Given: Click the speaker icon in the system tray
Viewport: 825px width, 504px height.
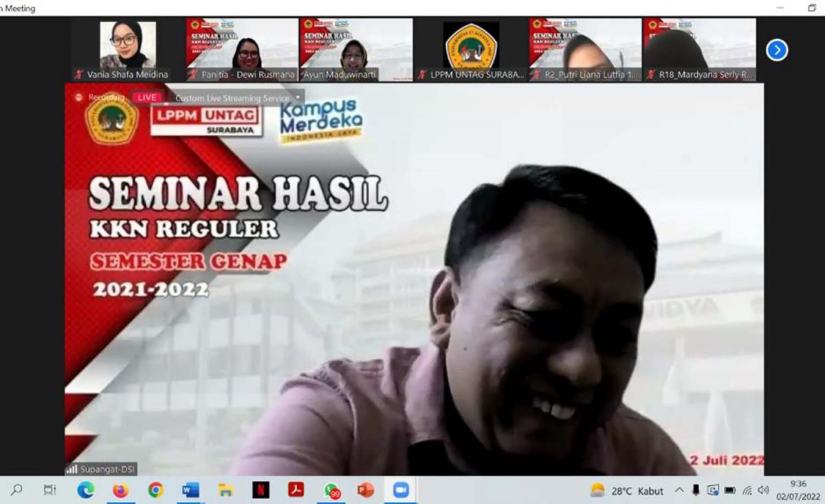Looking at the screenshot, I should tap(763, 490).
